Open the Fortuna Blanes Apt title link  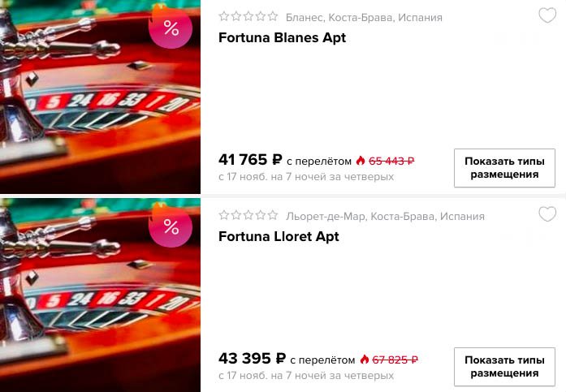coord(282,37)
